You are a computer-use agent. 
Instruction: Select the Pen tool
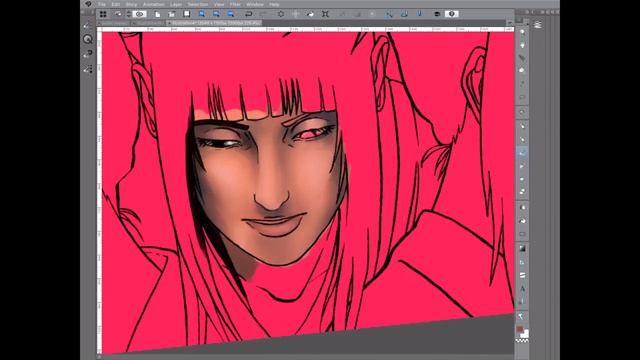click(x=522, y=126)
